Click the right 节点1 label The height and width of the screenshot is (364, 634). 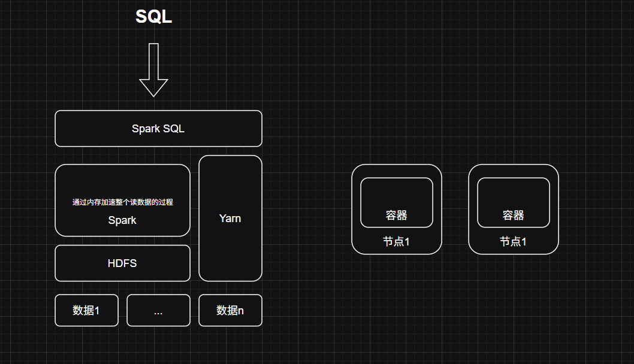coord(514,242)
